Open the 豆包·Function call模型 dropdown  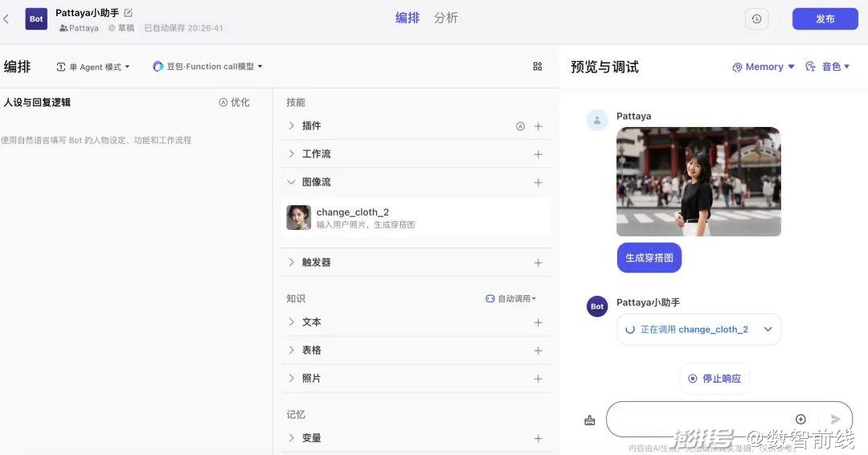pos(207,67)
